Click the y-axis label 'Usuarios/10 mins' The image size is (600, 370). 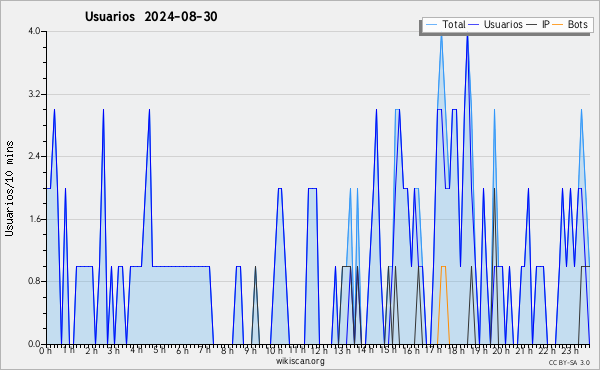coord(9,188)
